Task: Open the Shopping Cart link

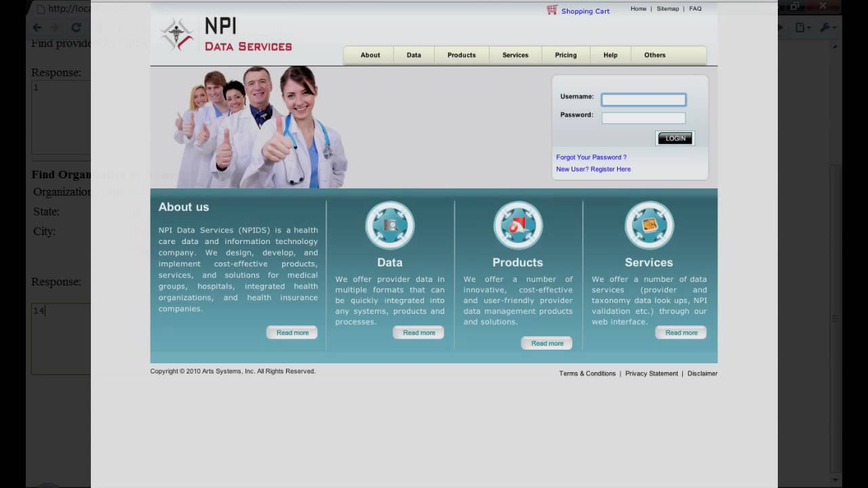Action: pyautogui.click(x=585, y=11)
